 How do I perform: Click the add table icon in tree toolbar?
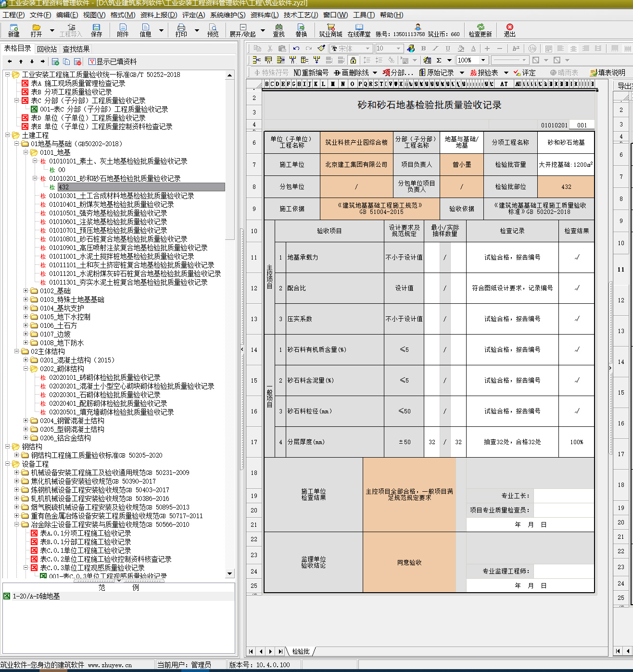point(55,62)
